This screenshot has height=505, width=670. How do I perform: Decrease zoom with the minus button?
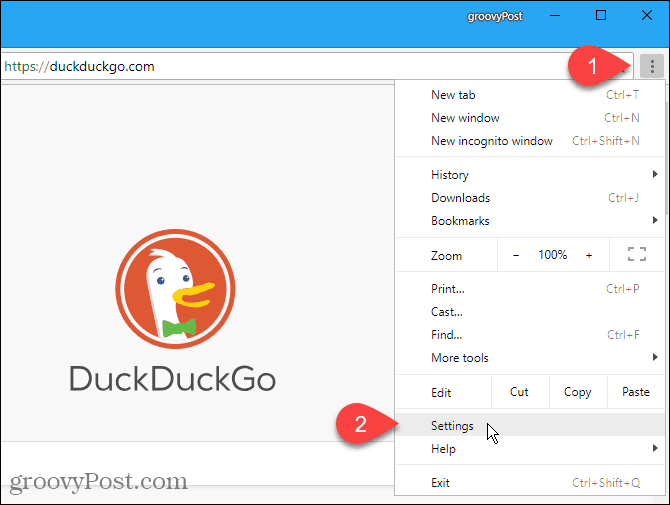click(x=516, y=255)
